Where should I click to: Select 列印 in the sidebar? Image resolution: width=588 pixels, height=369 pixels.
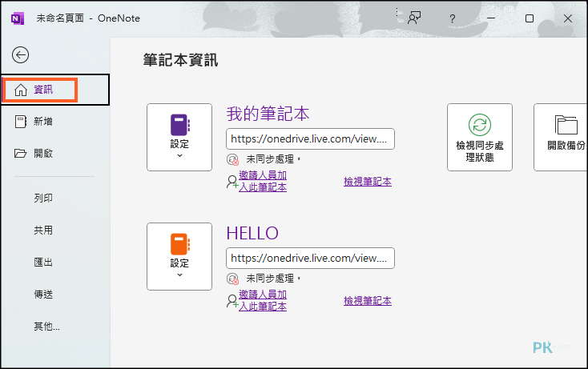pyautogui.click(x=43, y=199)
